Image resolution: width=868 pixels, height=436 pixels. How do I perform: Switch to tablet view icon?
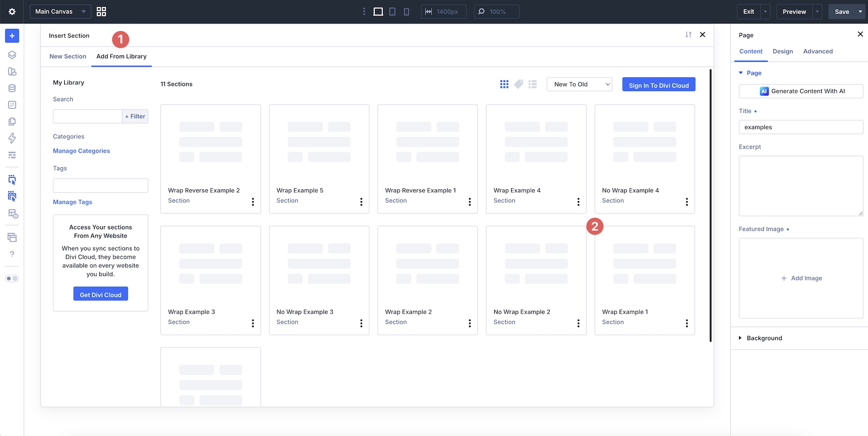click(x=393, y=12)
